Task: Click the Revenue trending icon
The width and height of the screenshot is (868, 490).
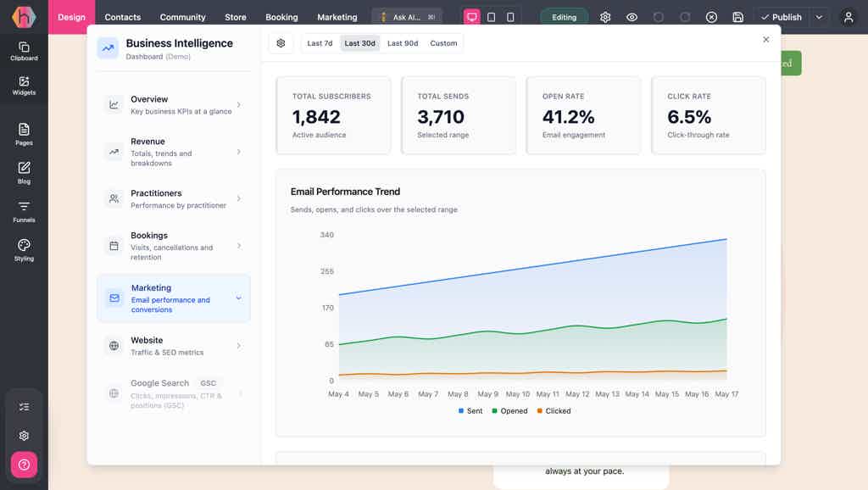Action: (x=114, y=152)
